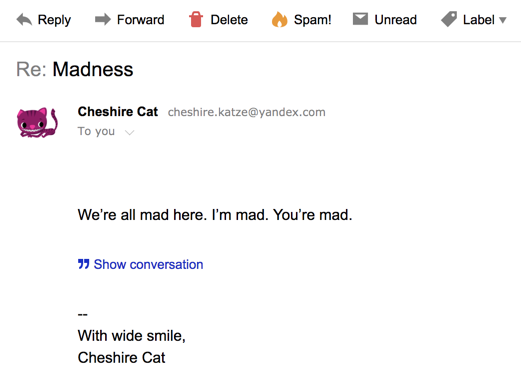Click the cheshire.katze@yandex.com email address

247,112
